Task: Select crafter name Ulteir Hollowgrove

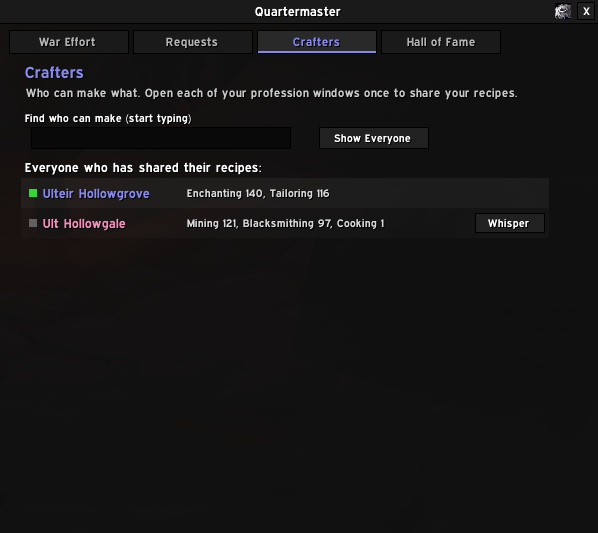Action: (x=96, y=194)
